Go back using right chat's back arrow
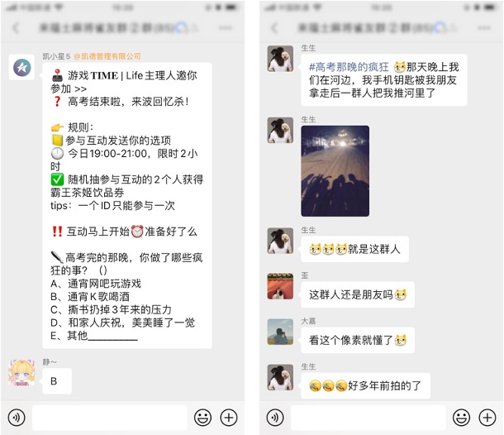This screenshot has height=435, width=504. pyautogui.click(x=274, y=28)
